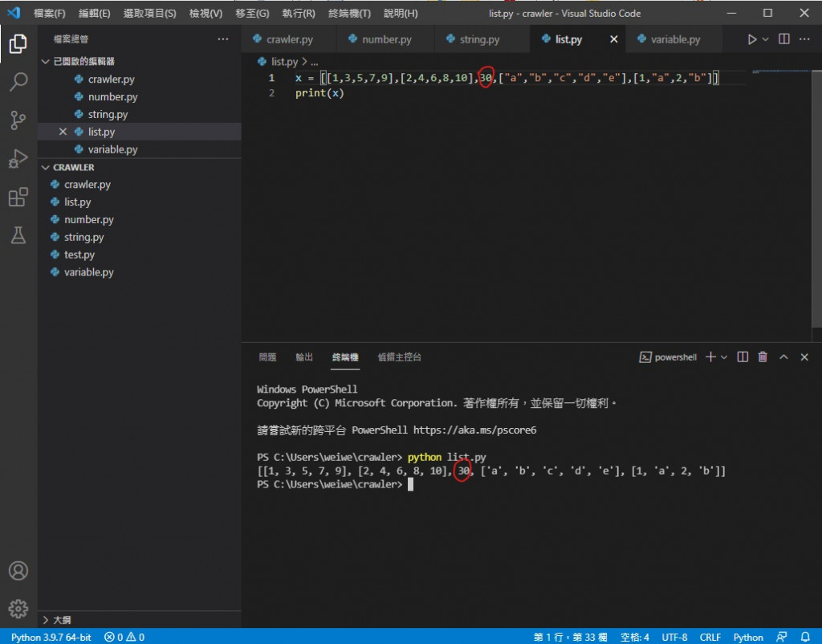Open new terminal profile dropdown arrow

pos(724,357)
